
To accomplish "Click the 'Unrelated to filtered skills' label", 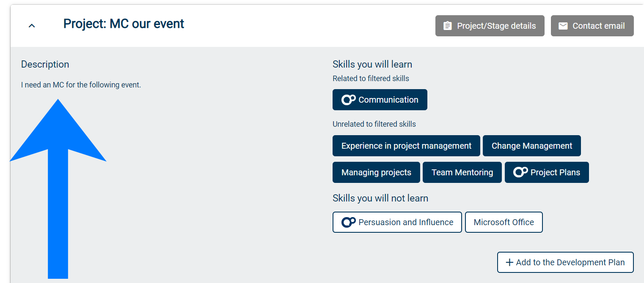I will (374, 124).
